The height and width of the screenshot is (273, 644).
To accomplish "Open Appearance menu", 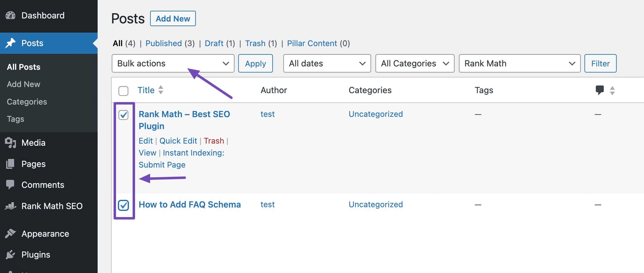I will coord(45,234).
